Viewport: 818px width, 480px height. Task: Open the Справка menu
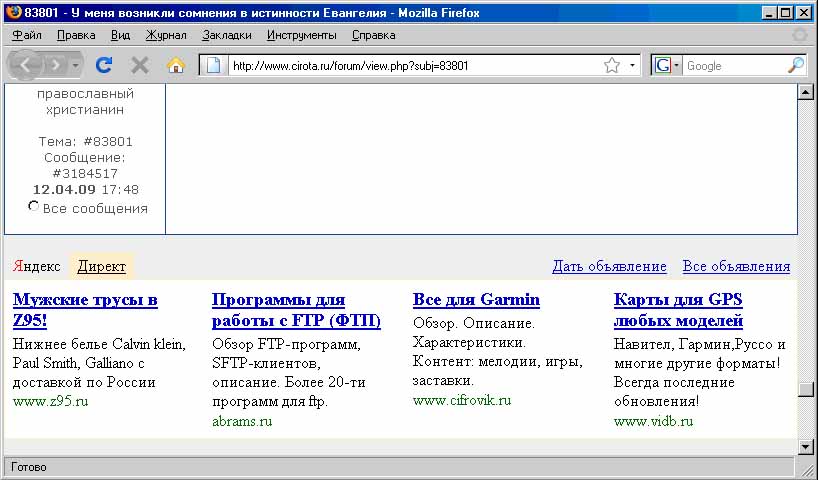pyautogui.click(x=374, y=35)
